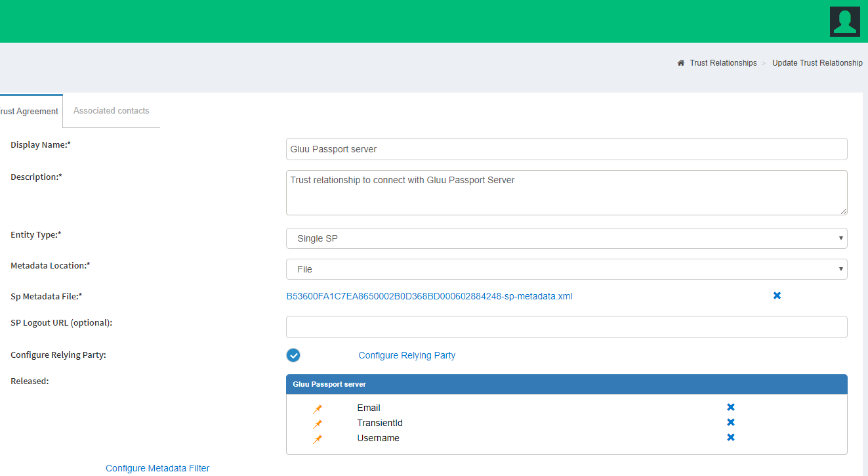Click the pin icon beside TransientId
The width and height of the screenshot is (868, 476).
(318, 423)
